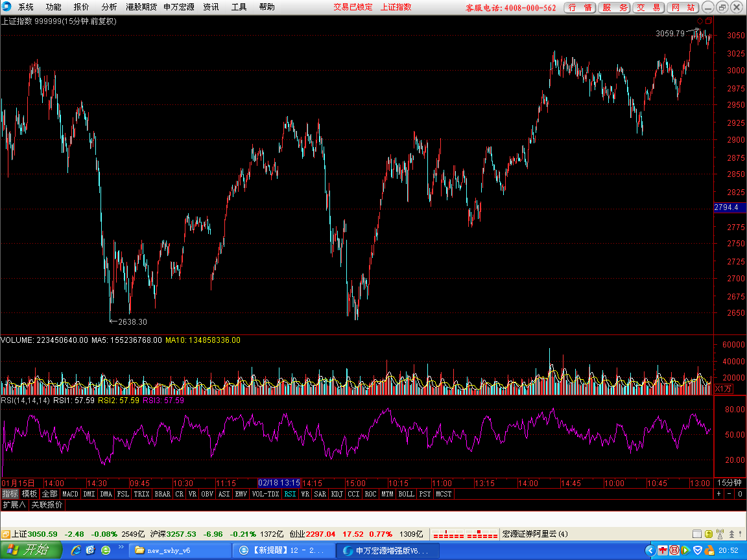Screen dimensions: 747x560
Task: Click the 服务 button in the title bar
Action: (614, 8)
